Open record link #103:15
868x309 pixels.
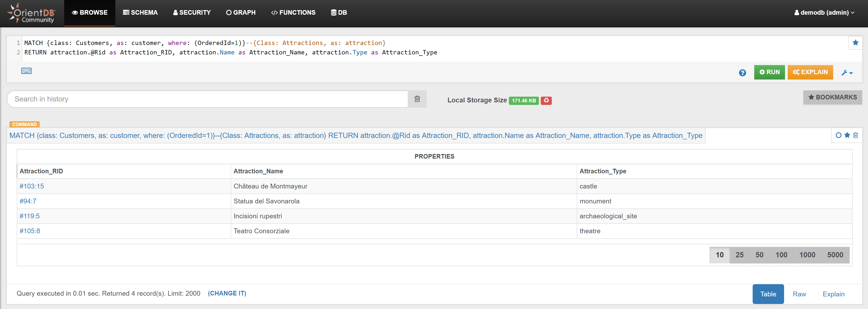click(32, 186)
